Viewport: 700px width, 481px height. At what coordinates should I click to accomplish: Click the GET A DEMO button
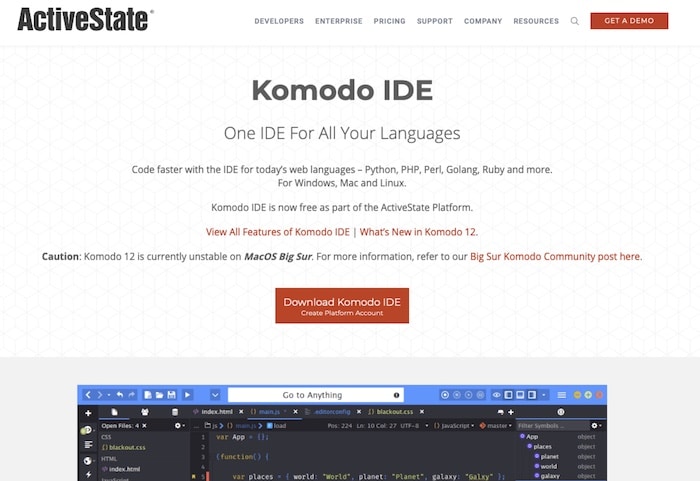(629, 21)
